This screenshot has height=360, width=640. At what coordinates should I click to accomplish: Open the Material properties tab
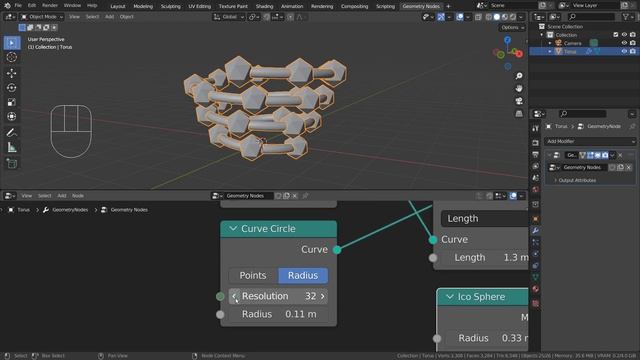[x=536, y=289]
